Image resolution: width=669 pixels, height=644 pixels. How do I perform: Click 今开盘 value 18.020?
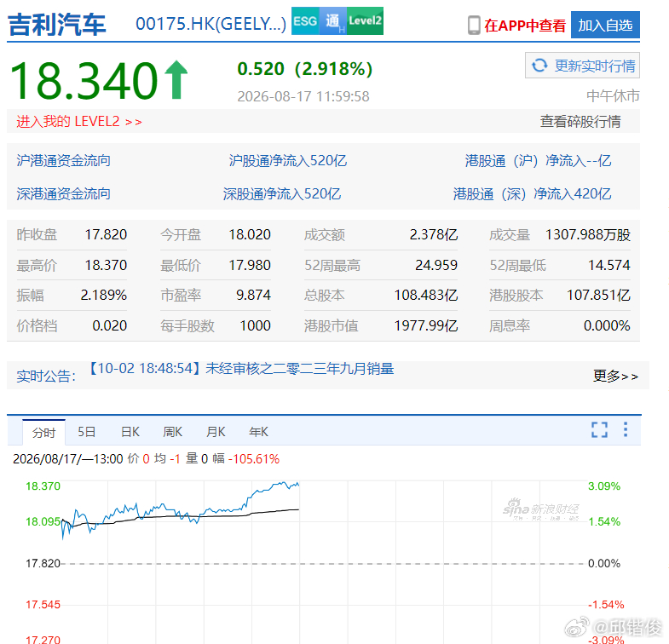pos(250,234)
